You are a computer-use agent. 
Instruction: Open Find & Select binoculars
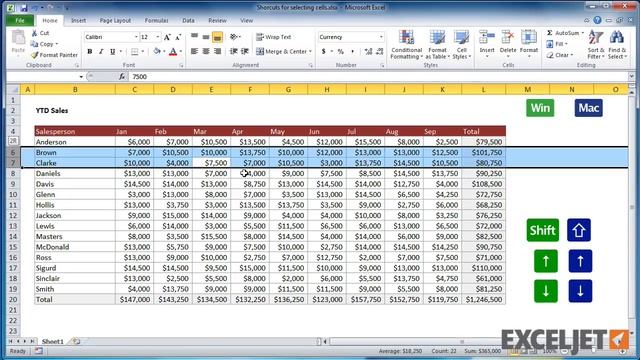tap(617, 45)
